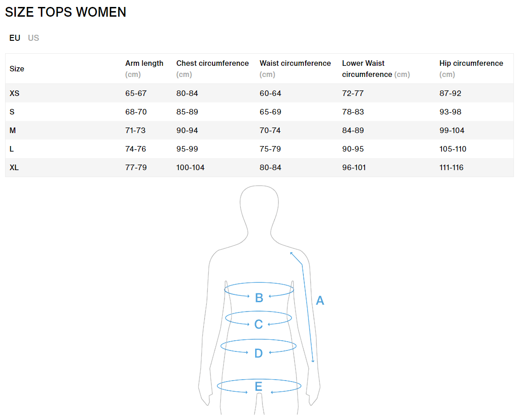This screenshot has height=420, width=519.
Task: Click the letter C waist marker
Action: tap(258, 325)
